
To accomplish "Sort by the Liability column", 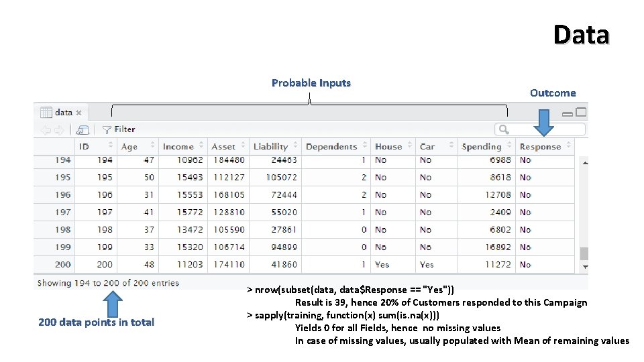I will 275,147.
